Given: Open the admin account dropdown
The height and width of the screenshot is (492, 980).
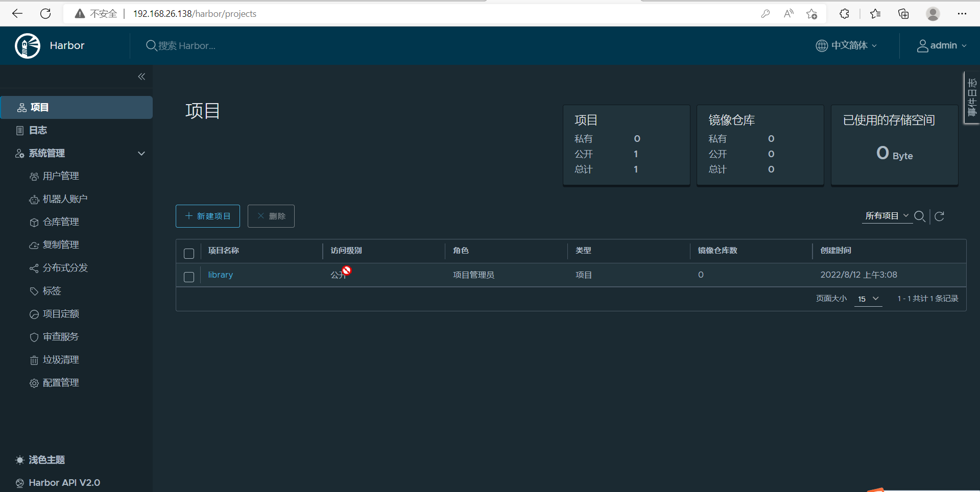Looking at the screenshot, I should pos(942,45).
